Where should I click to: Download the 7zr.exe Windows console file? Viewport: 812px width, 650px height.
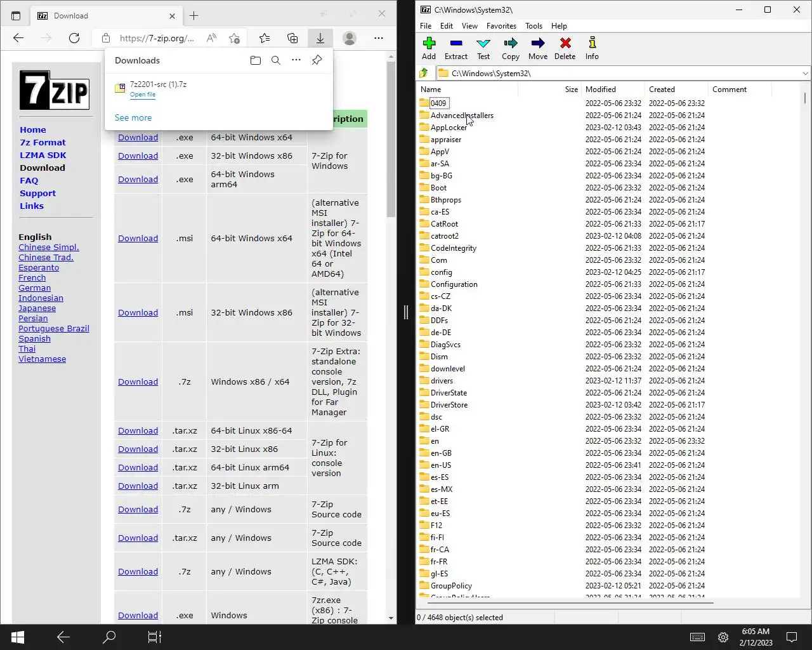point(138,615)
